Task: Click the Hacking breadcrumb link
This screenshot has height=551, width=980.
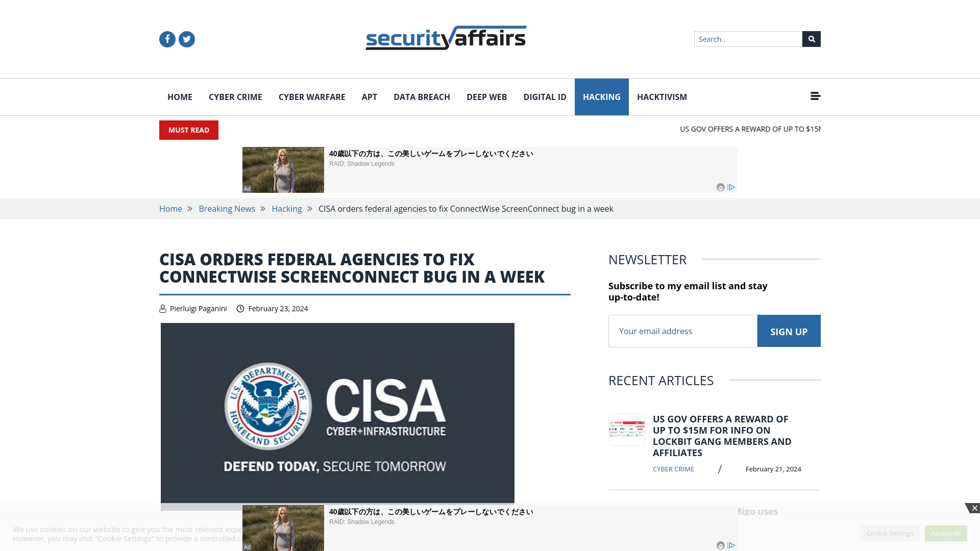Action: click(x=286, y=209)
